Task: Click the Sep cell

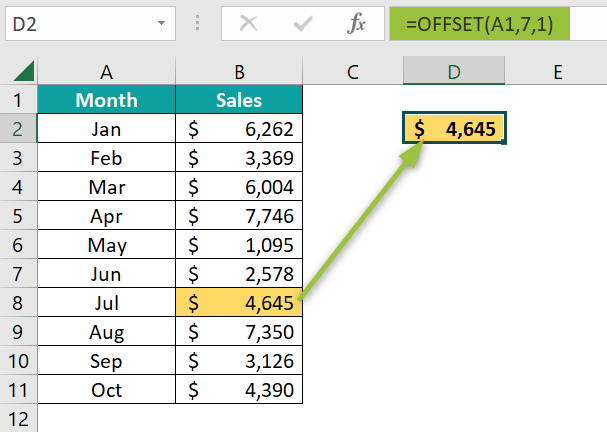Action: [x=106, y=361]
